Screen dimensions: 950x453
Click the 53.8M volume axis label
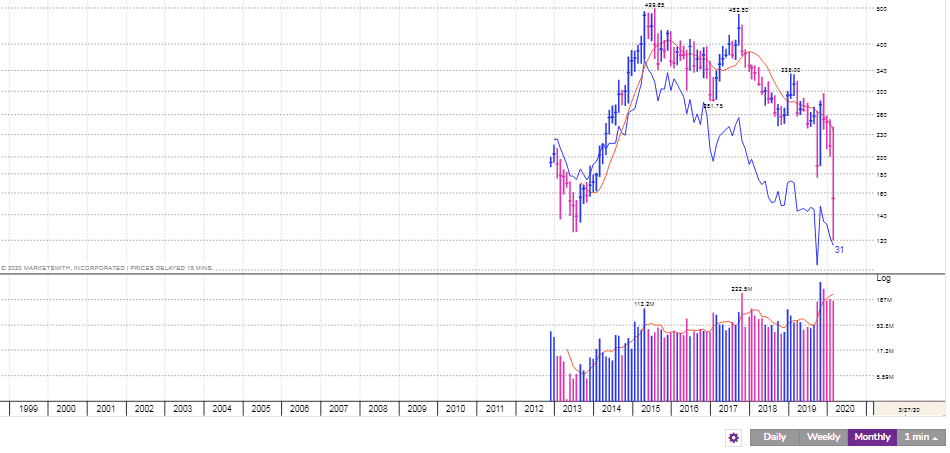(885, 326)
